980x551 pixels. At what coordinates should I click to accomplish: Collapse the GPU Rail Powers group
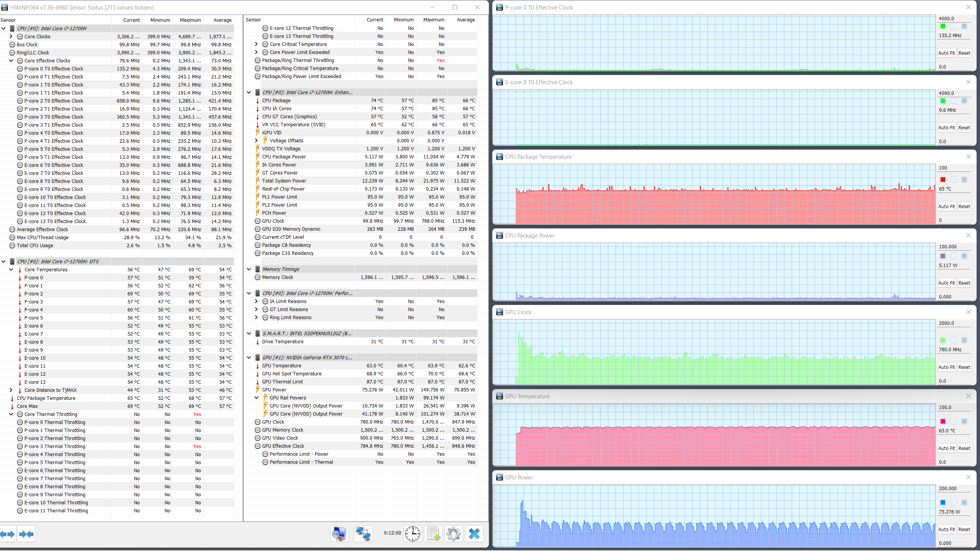[x=256, y=398]
